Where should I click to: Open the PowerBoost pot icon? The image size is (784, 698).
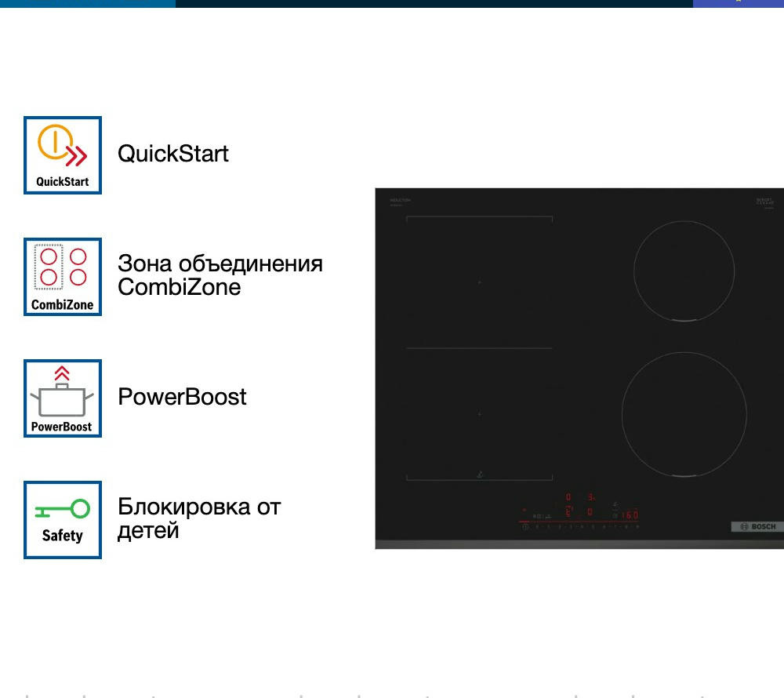tap(63, 398)
